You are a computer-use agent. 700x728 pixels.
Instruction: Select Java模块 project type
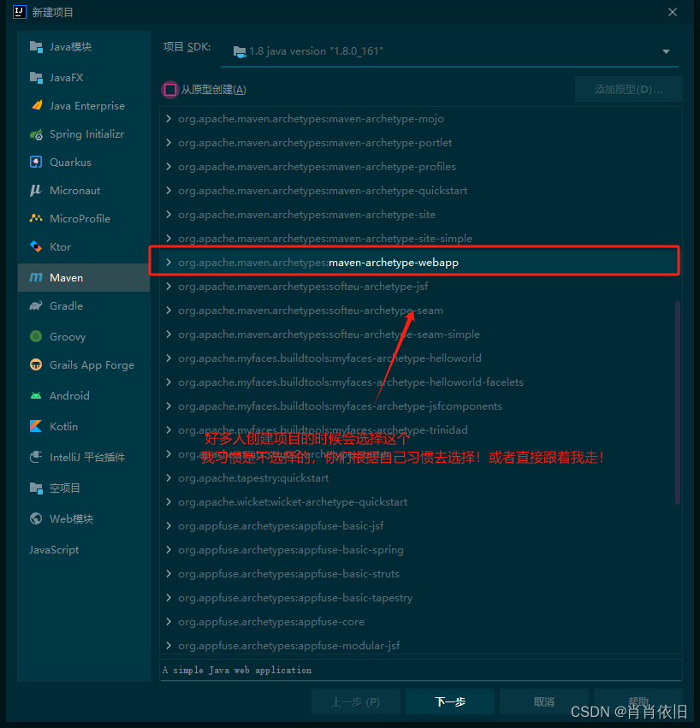pyautogui.click(x=84, y=46)
